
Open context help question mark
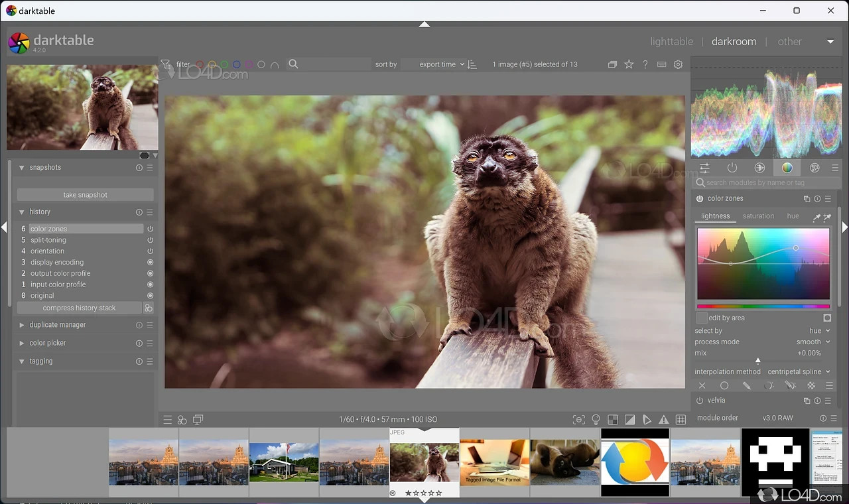(x=645, y=64)
